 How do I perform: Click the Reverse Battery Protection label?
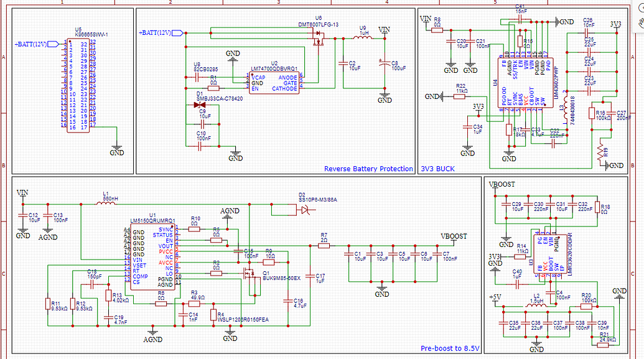coord(368,168)
